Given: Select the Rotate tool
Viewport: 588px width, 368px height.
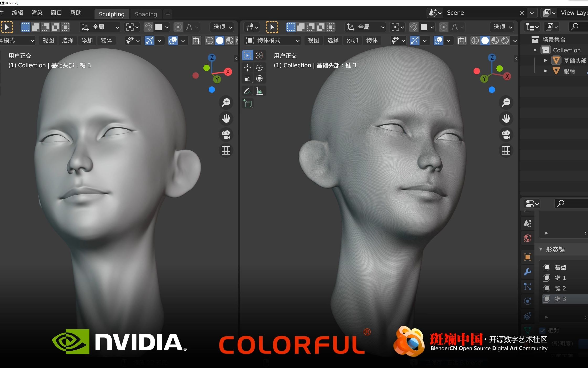Looking at the screenshot, I should (x=259, y=68).
